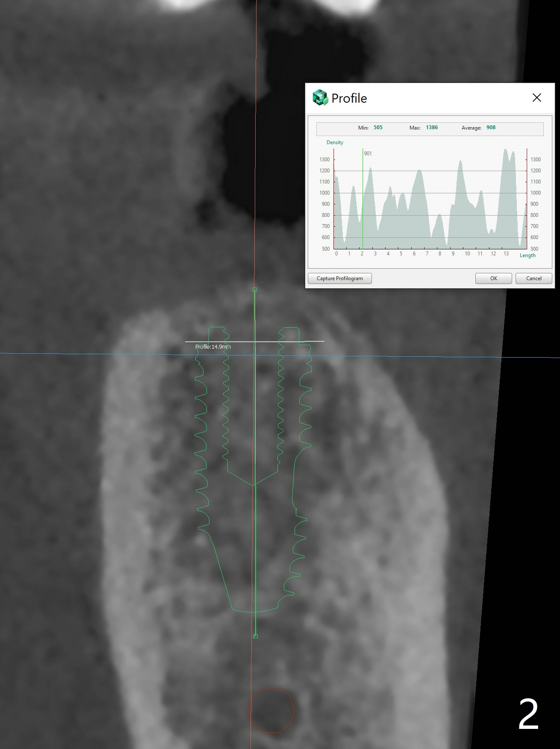Click the figure number 2 in the corner
The width and height of the screenshot is (560, 749).
528,714
